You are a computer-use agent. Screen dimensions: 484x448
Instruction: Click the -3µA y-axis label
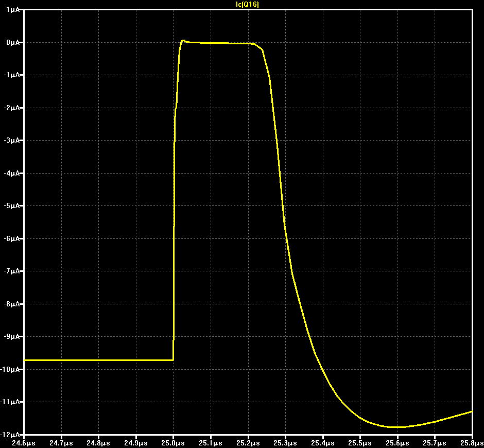tap(12, 141)
